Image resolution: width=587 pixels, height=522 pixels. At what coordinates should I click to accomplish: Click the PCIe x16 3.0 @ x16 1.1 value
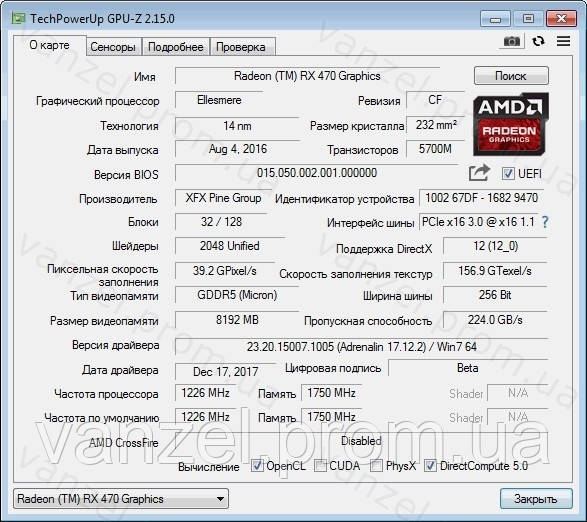point(478,222)
